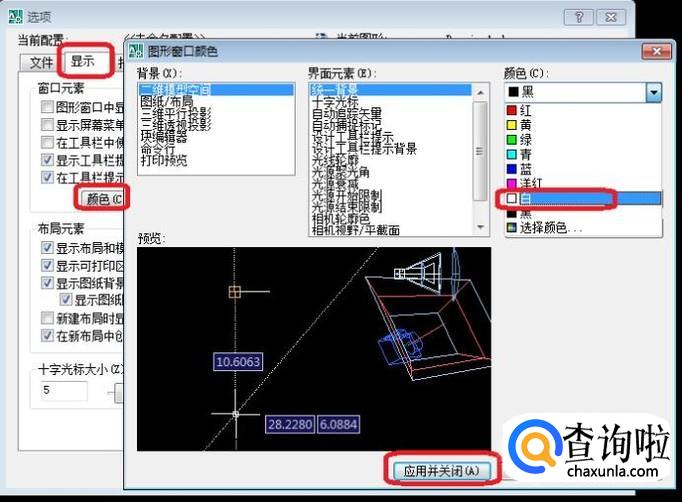
Task: Toggle 显示可打印区域 checkbox
Action: click(x=47, y=265)
